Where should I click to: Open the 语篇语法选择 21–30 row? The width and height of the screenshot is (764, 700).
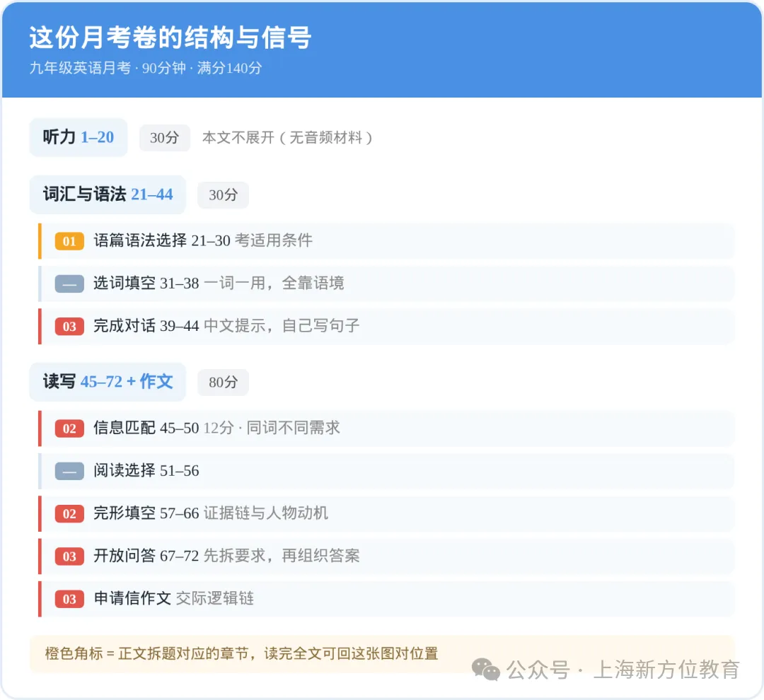click(x=386, y=241)
